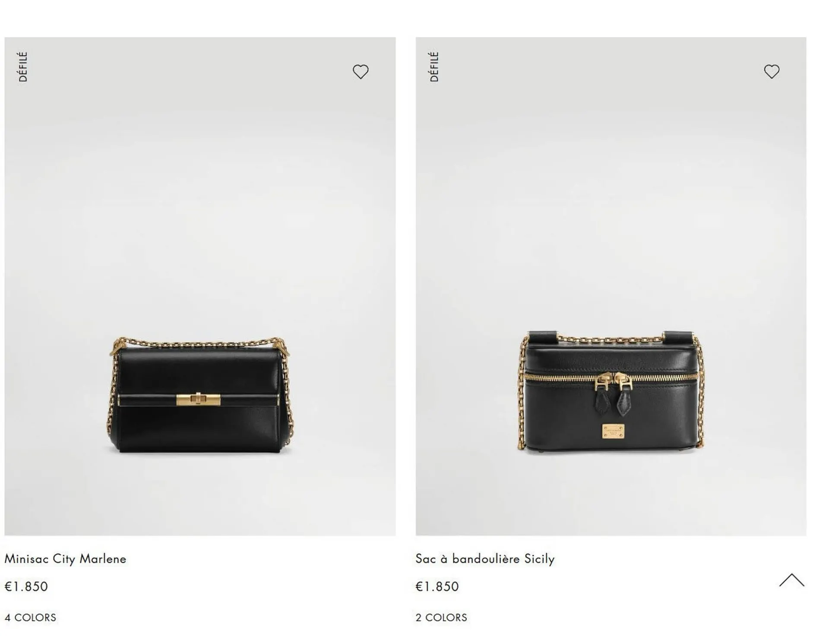This screenshot has height=644, width=829.
Task: Show the 4 COLORS options for Marlene
Action: pyautogui.click(x=30, y=618)
